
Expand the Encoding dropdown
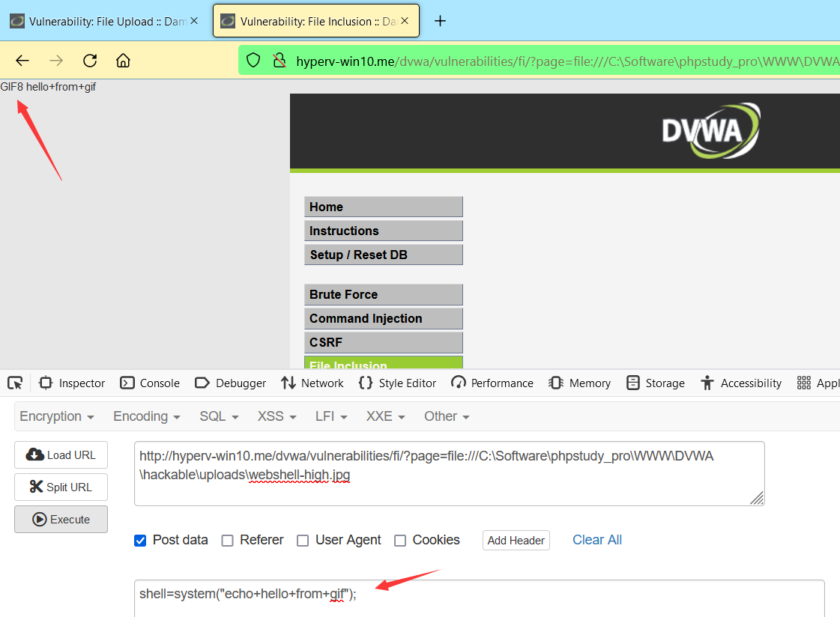(x=146, y=416)
